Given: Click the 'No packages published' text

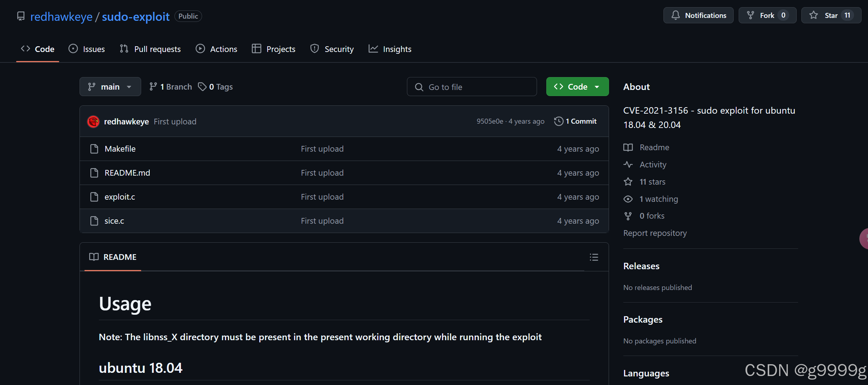Looking at the screenshot, I should tap(660, 341).
